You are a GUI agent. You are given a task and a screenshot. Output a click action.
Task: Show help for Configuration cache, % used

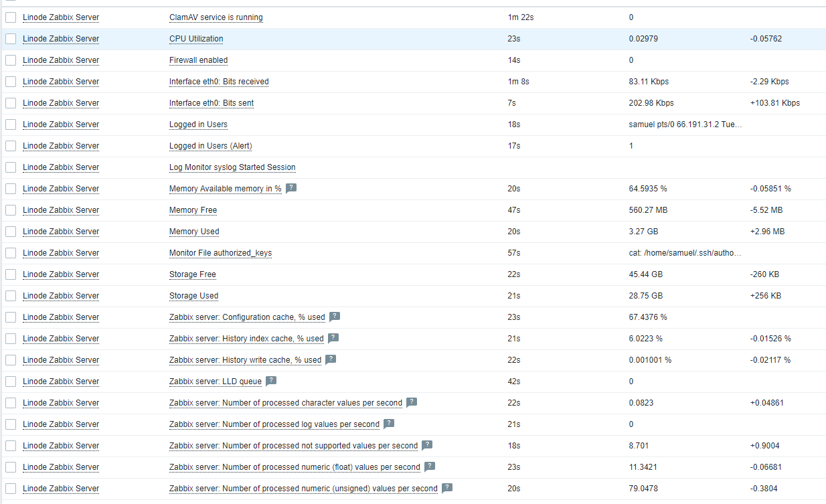point(335,317)
